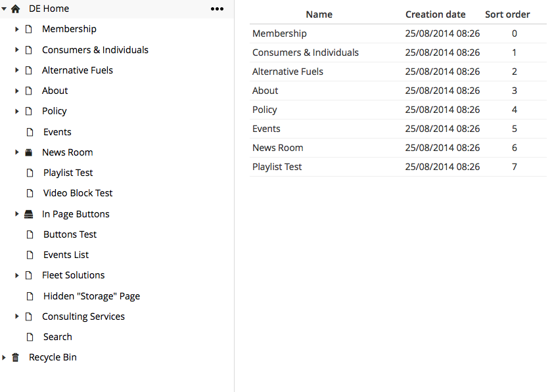Click the News Room folder icon
The width and height of the screenshot is (552, 392).
point(29,152)
